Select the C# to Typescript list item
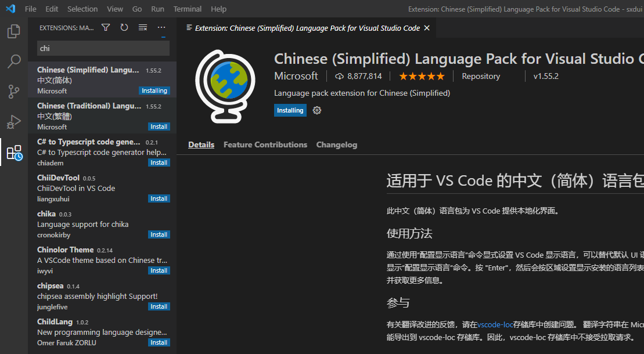The image size is (644, 354). [x=102, y=151]
